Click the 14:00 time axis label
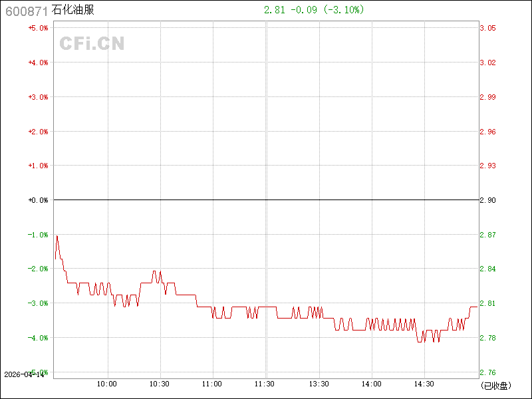Viewport: 532px width, 399px height. click(x=371, y=384)
